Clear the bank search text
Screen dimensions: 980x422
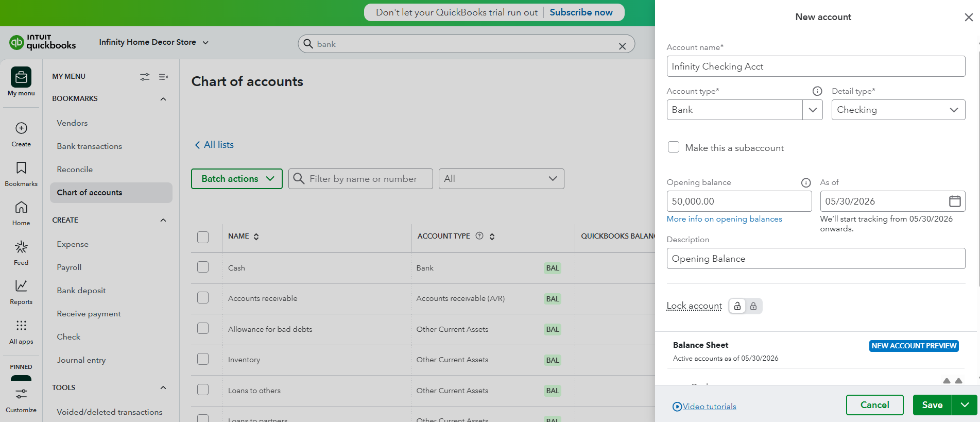pyautogui.click(x=622, y=46)
